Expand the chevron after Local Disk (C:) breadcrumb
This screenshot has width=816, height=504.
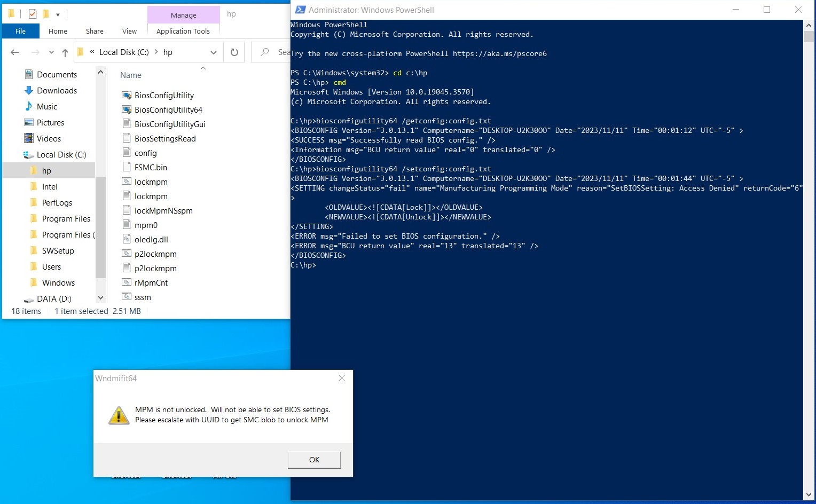[156, 52]
